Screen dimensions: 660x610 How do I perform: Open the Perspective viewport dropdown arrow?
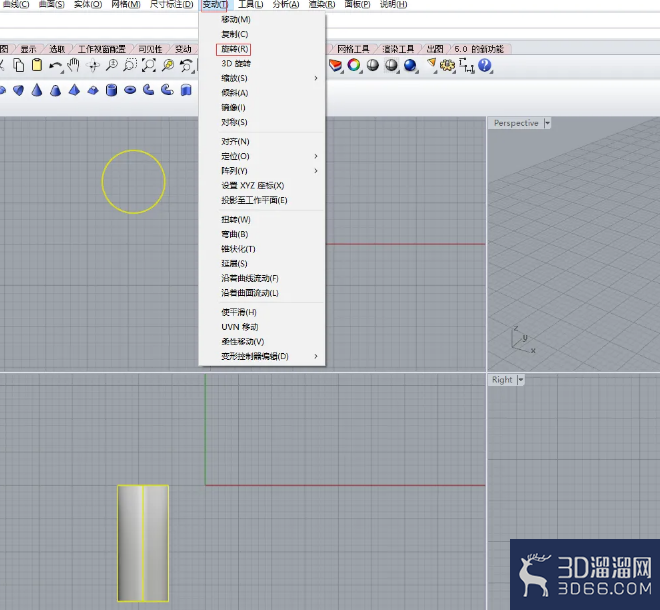[547, 123]
